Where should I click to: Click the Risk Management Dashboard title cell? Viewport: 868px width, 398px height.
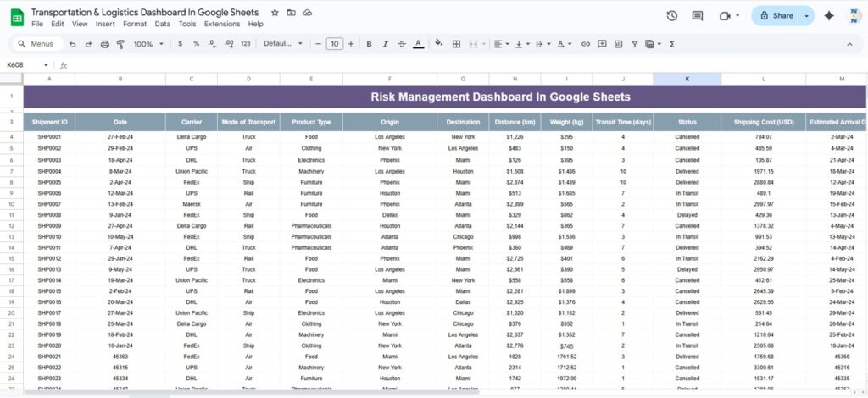point(444,97)
